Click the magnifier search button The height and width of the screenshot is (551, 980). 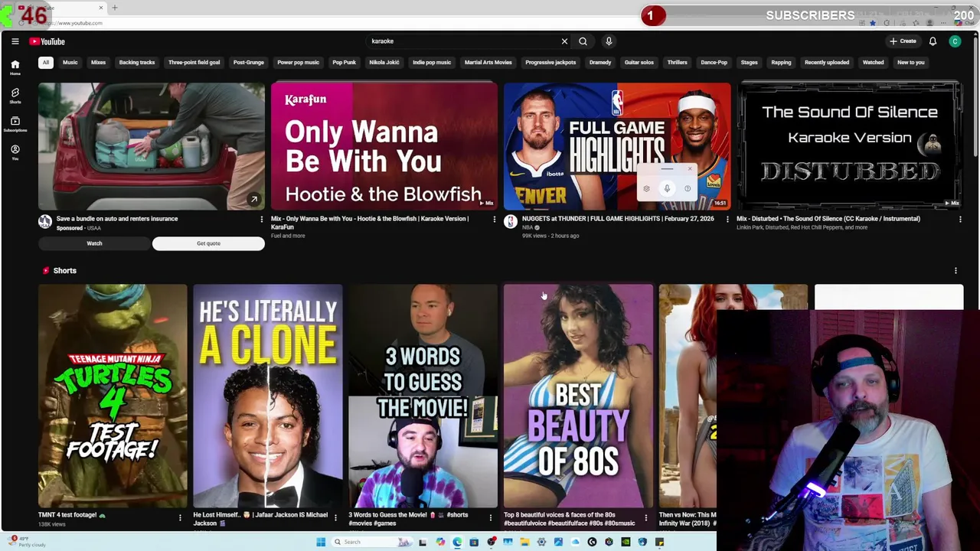tap(583, 41)
